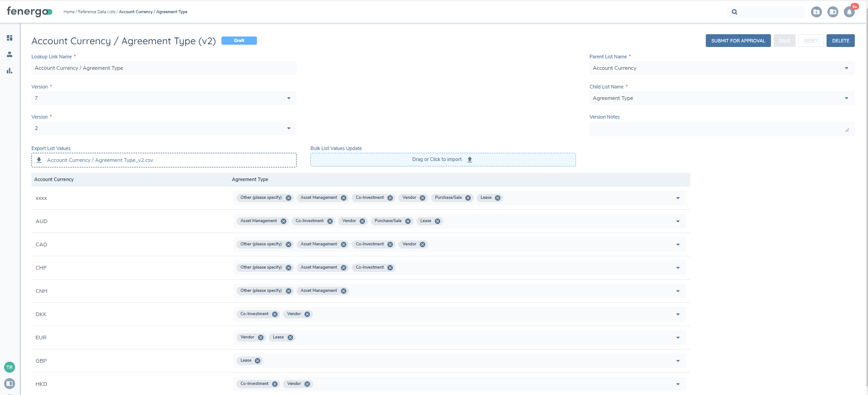Remove Lease chip in EUR row
Image resolution: width=868 pixels, height=395 pixels.
pos(290,338)
